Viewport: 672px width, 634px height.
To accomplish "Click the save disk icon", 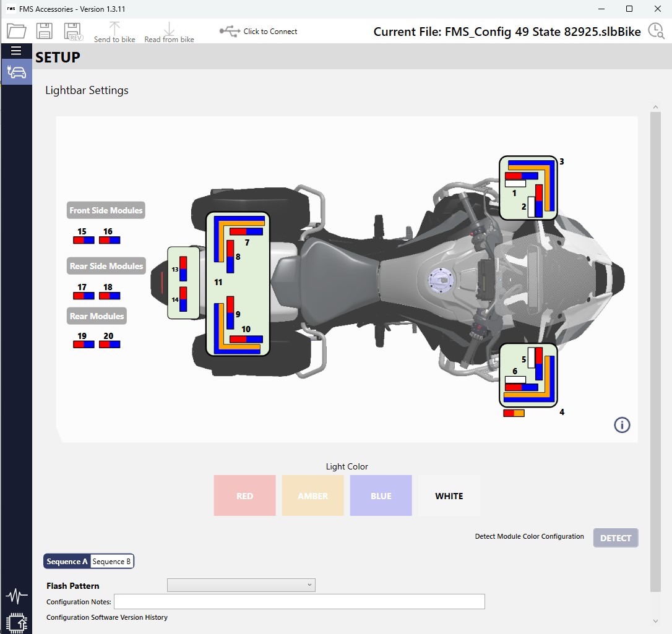I will click(45, 31).
